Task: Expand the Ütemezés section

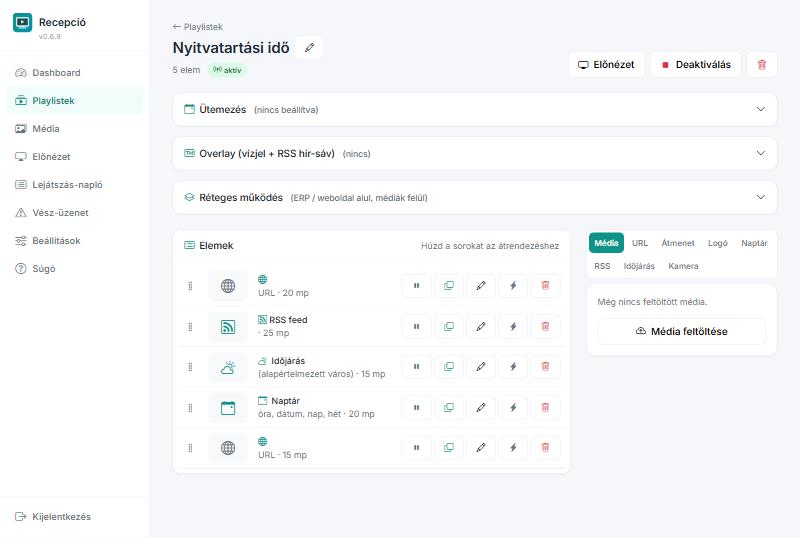Action: click(x=474, y=110)
